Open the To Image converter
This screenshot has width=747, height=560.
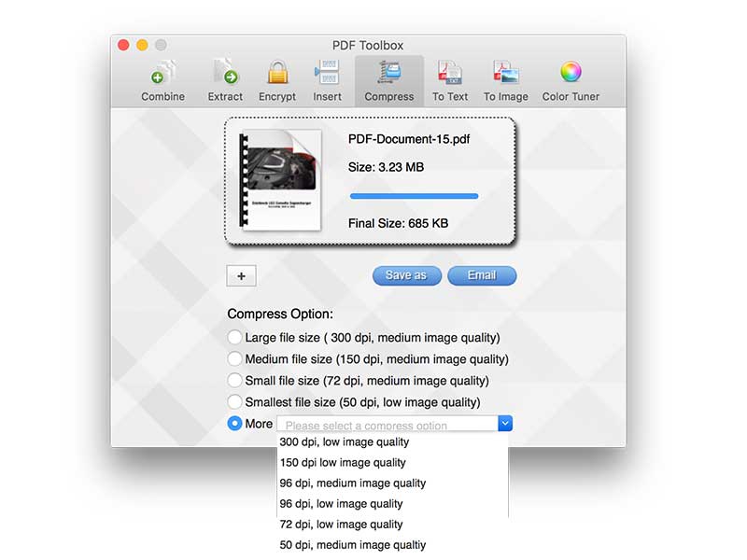tap(506, 81)
